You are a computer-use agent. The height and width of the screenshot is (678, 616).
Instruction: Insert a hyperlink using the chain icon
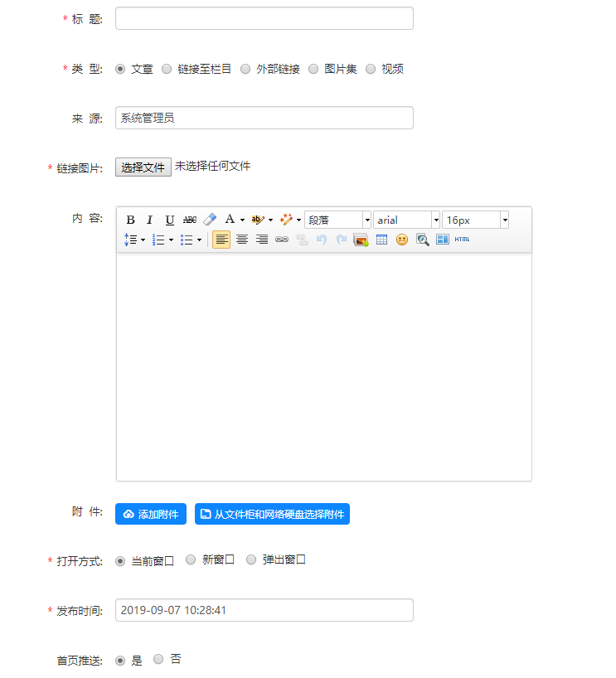tap(282, 240)
